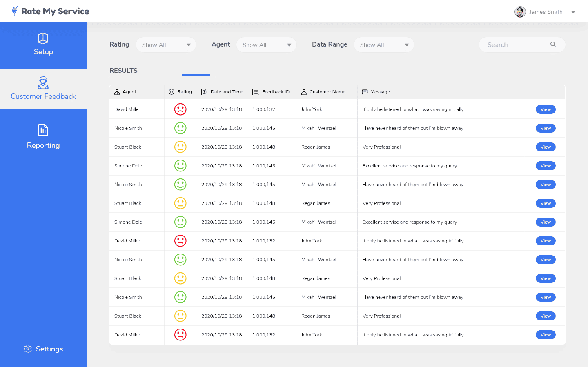Click the Settings gear icon
This screenshot has height=367, width=588.
(28, 349)
